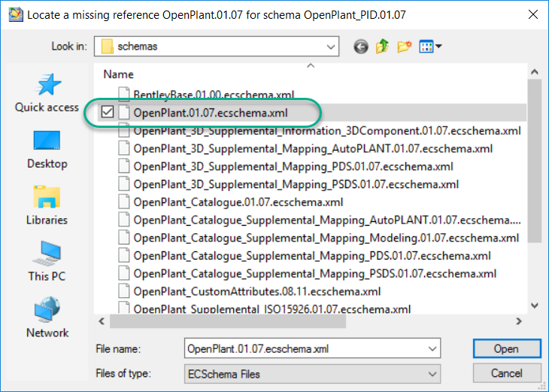
Task: Select OpenPlant_3D_Supplemental_Information_3DComponent file
Action: [x=327, y=131]
